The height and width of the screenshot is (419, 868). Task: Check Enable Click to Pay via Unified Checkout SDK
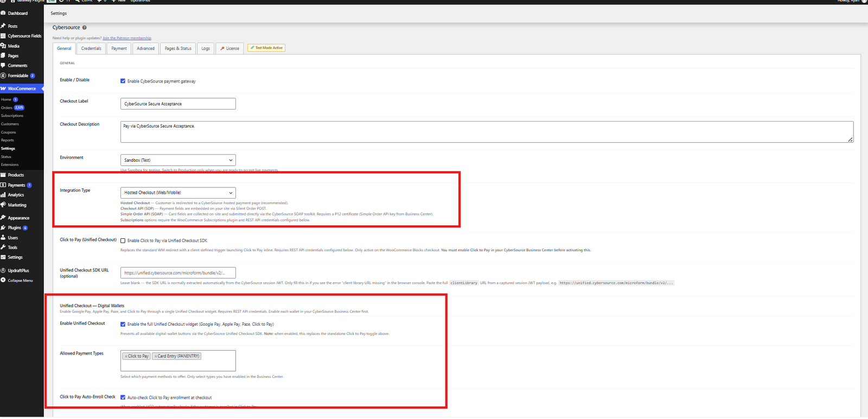pyautogui.click(x=123, y=240)
